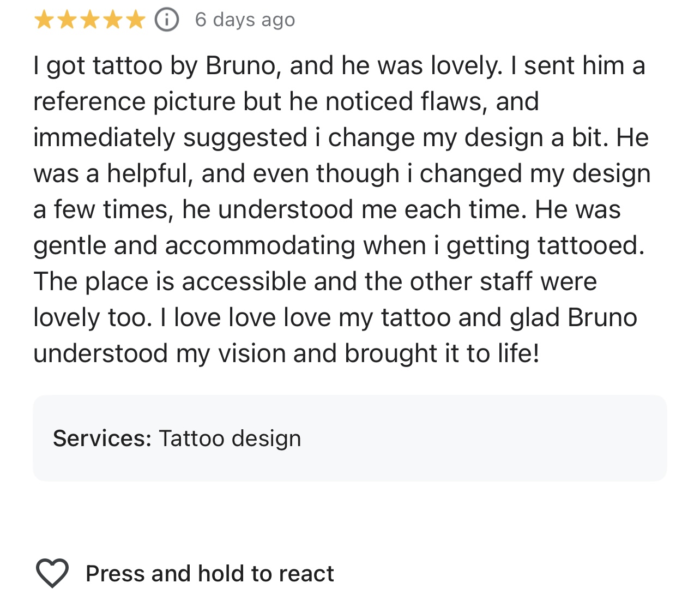Select the "Tattoo design" service text
Viewport: 700px width, 613px height.
[230, 438]
